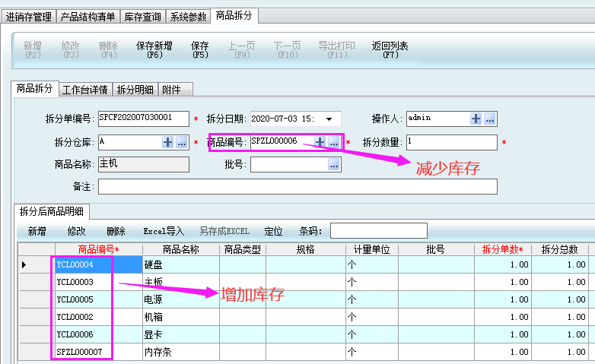This screenshot has height=364, width=595.
Task: Switch to the 库存查询 tab
Action: (x=142, y=16)
